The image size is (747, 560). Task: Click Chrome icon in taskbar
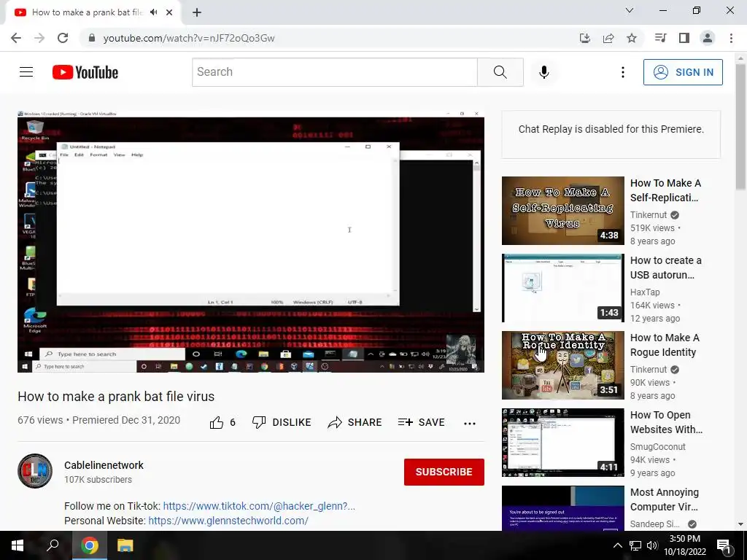click(89, 545)
